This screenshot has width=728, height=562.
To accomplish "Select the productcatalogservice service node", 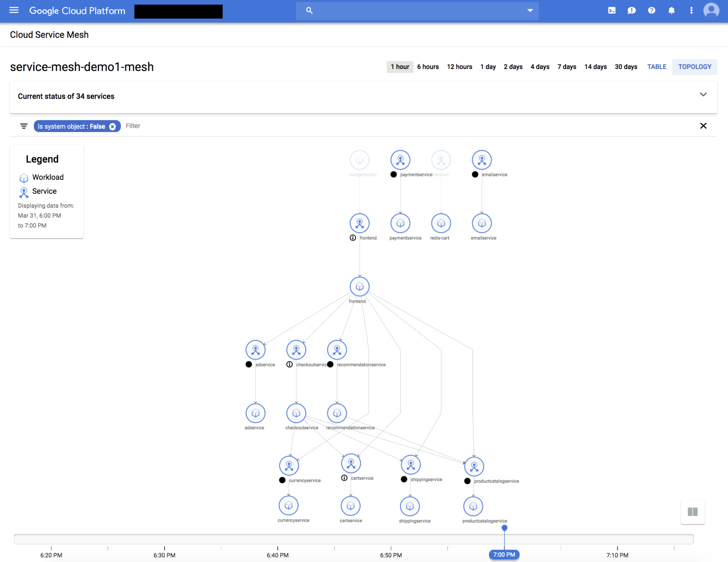I will [x=474, y=466].
